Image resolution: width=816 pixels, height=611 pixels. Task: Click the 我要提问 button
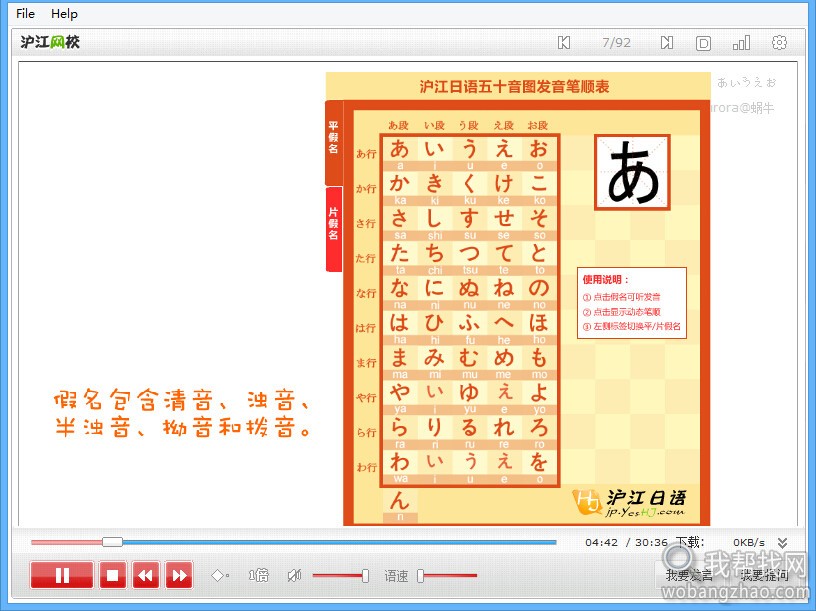(764, 575)
